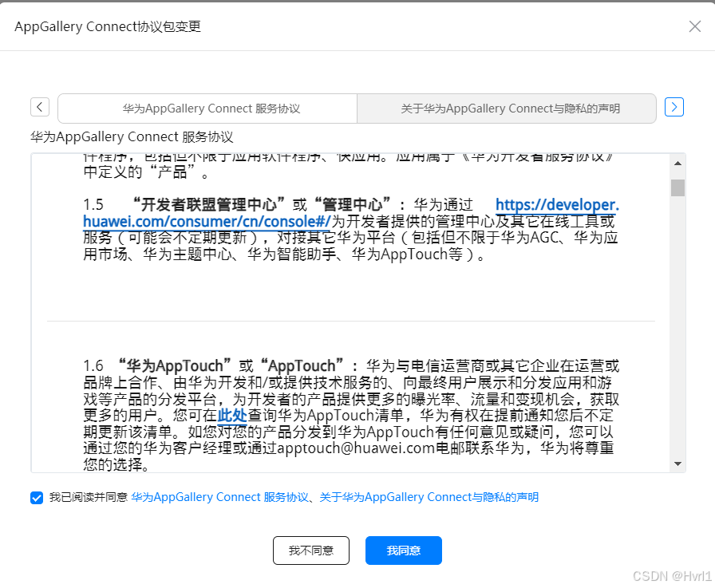This screenshot has width=715, height=588.
Task: Click the scrollbar up arrow
Action: pyautogui.click(x=678, y=164)
